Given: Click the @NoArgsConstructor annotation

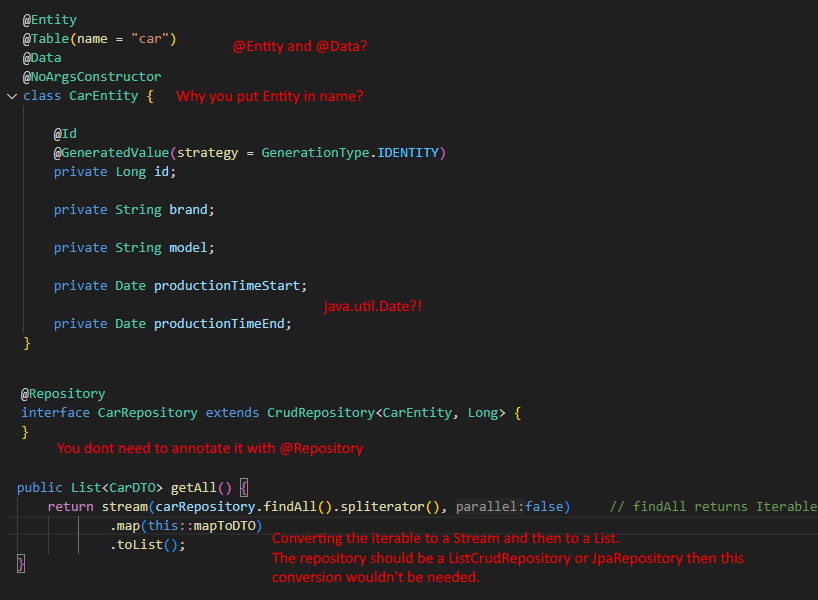Looking at the screenshot, I should click(x=92, y=77).
